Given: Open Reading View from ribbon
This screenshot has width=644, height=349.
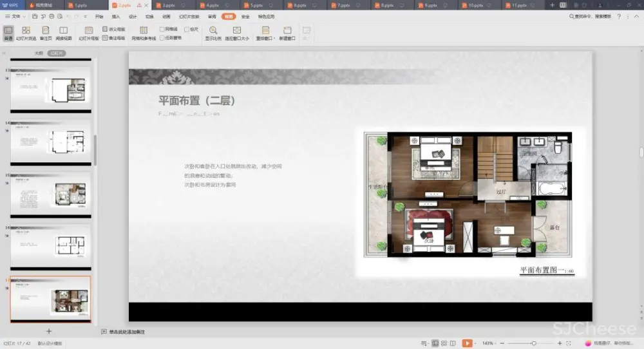Looking at the screenshot, I should [63, 33].
